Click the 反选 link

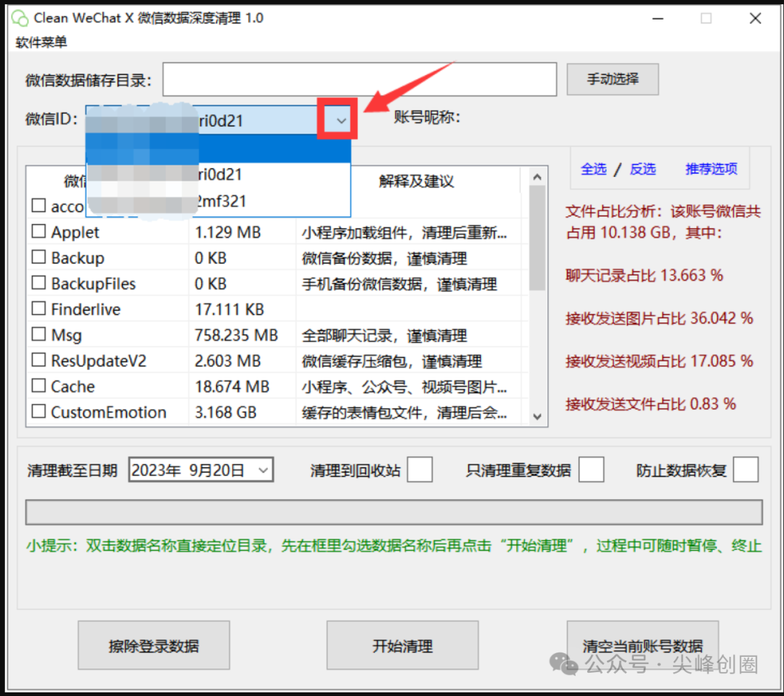click(x=642, y=169)
